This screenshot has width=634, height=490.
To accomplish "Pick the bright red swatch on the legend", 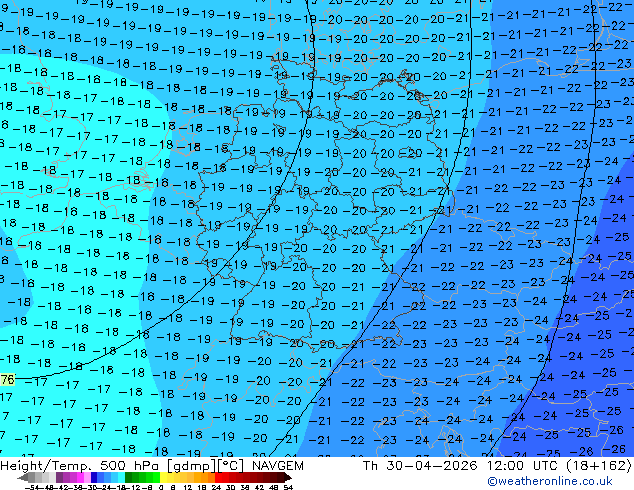I will pyautogui.click(x=218, y=477).
